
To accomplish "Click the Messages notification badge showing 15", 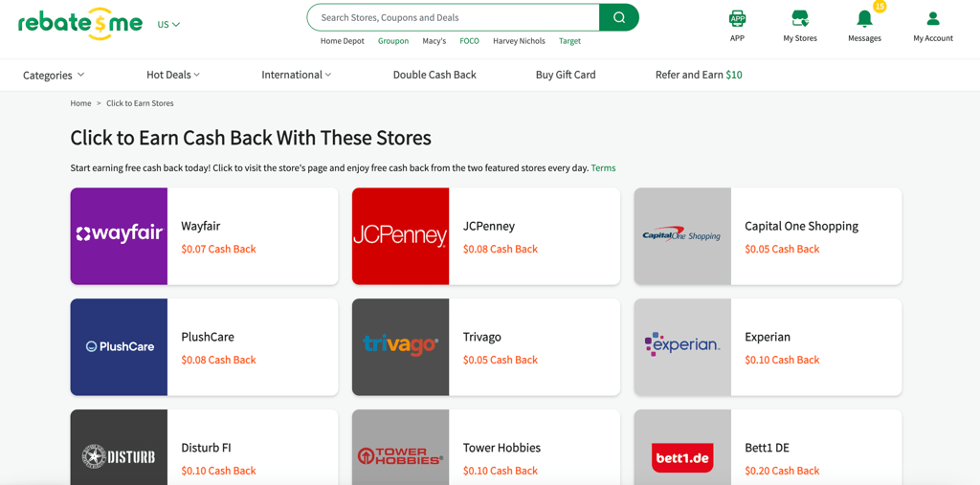I will (x=880, y=7).
